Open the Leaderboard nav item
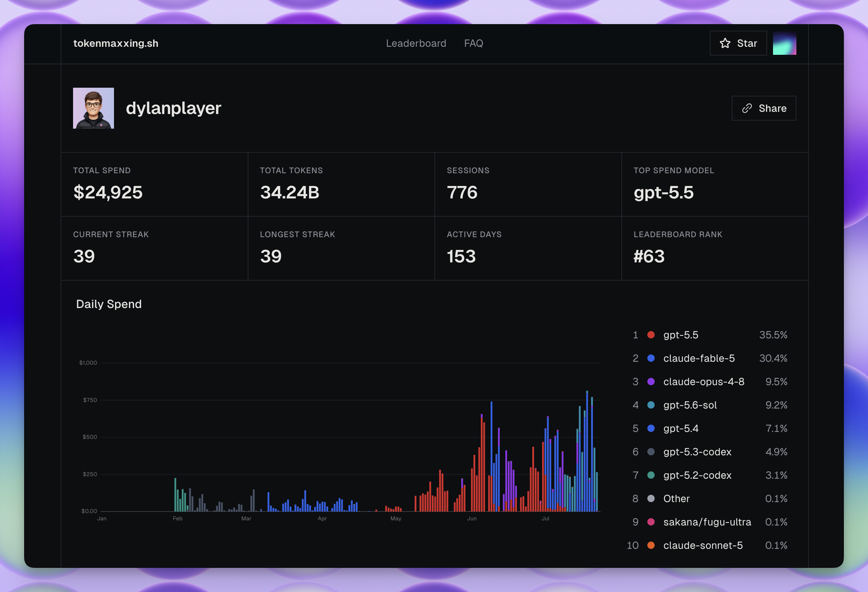 point(416,43)
